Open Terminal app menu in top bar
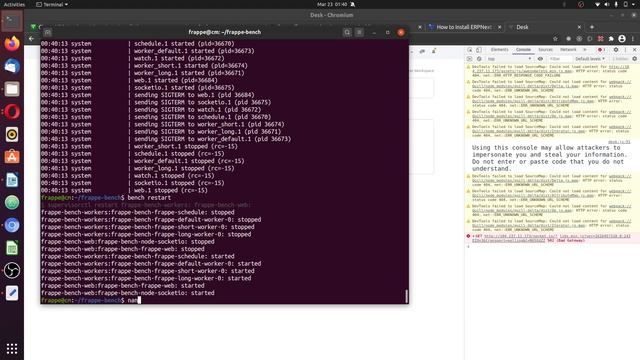Image resolution: width=640 pixels, height=360 pixels. (52, 4)
